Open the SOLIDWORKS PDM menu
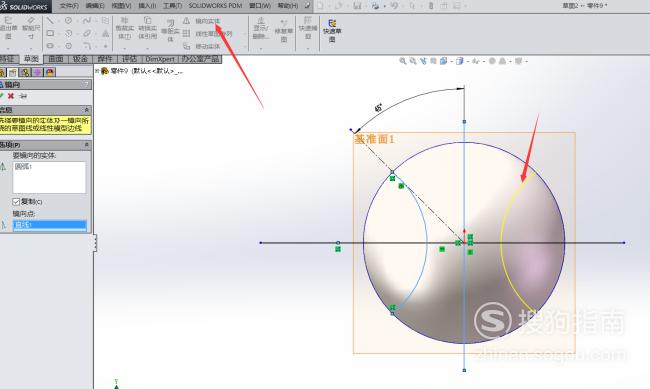The height and width of the screenshot is (389, 650). click(215, 6)
